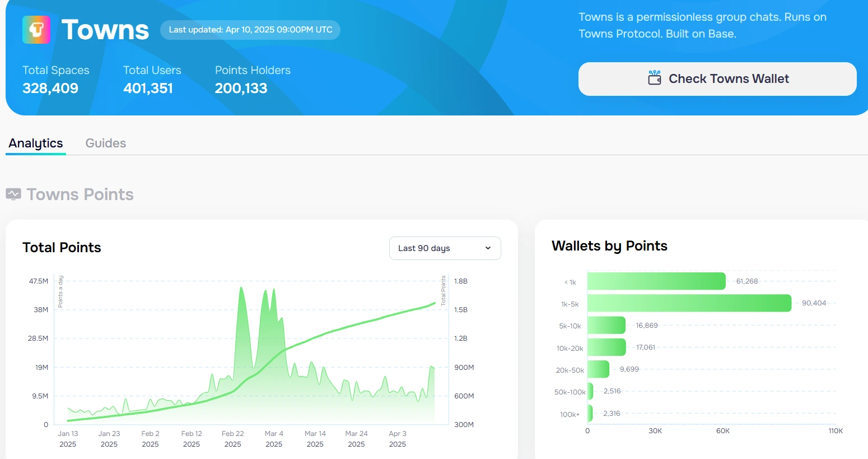This screenshot has width=868, height=459.
Task: Click the Points Holders label
Action: [253, 70]
